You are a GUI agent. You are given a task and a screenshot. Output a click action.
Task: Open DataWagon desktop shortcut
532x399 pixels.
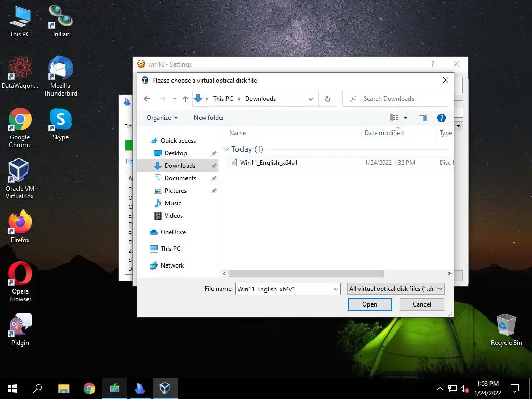(20, 73)
